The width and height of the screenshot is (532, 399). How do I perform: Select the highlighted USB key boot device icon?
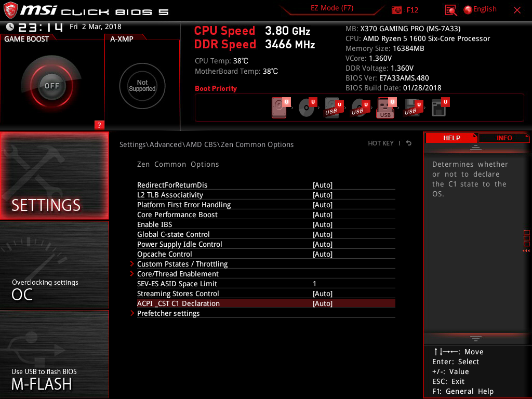coord(387,108)
